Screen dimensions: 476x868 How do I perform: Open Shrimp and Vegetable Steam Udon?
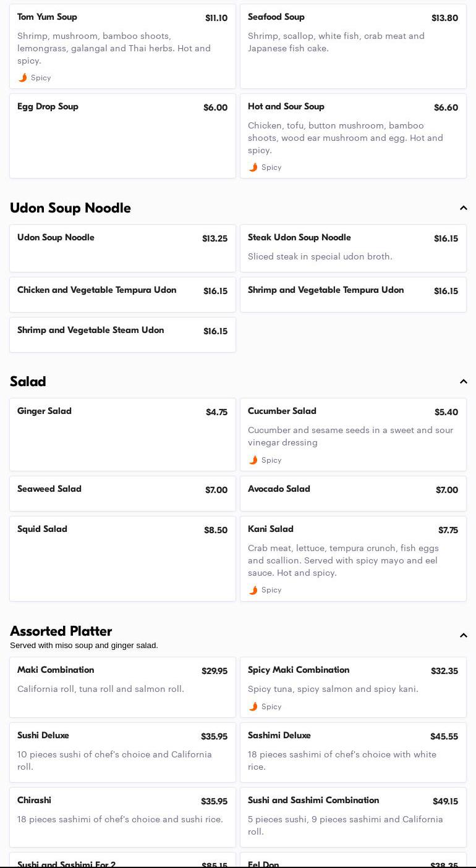[122, 334]
